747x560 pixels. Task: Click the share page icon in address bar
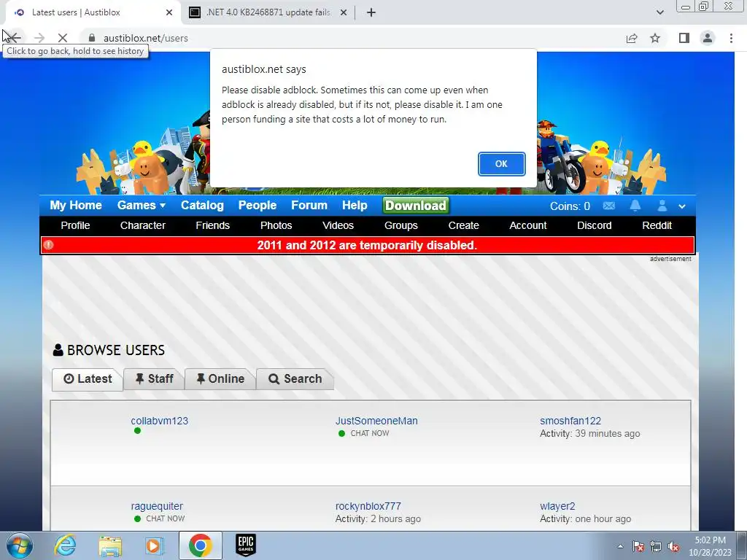pyautogui.click(x=632, y=38)
